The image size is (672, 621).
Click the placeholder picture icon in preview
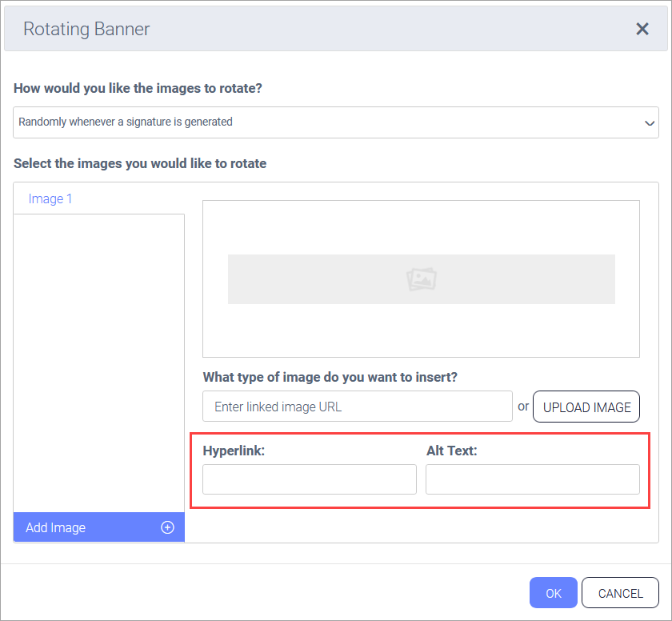click(421, 279)
